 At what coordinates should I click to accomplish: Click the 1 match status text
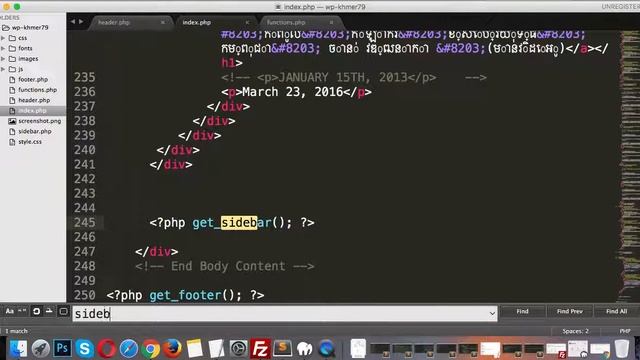point(16,331)
